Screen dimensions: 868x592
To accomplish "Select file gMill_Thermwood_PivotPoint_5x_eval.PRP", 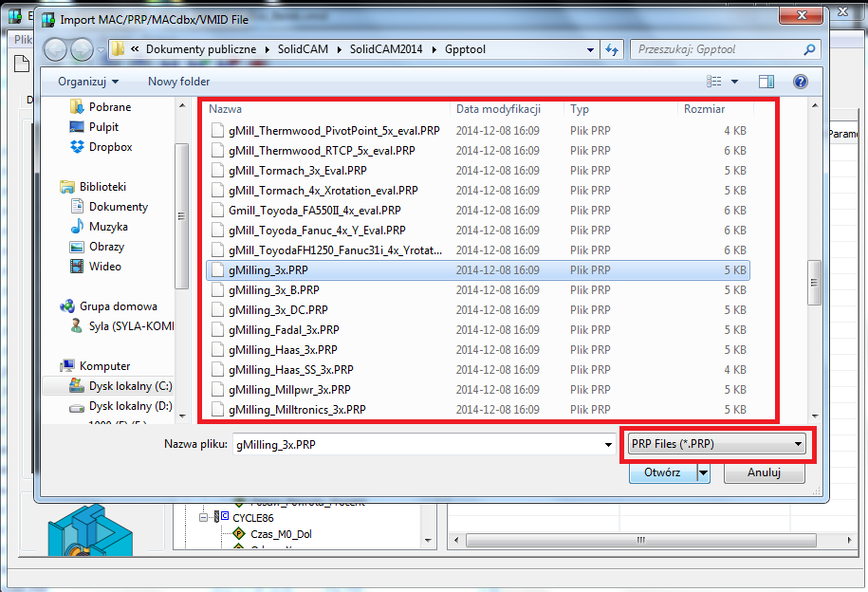I will 334,131.
